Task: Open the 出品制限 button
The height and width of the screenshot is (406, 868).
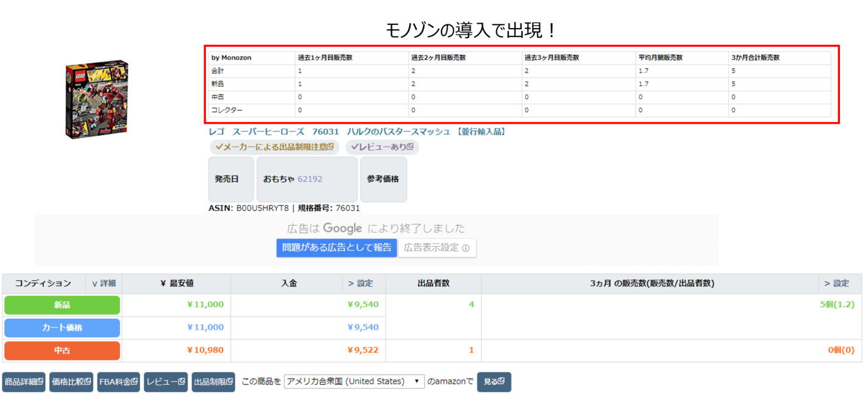Action: 213,382
